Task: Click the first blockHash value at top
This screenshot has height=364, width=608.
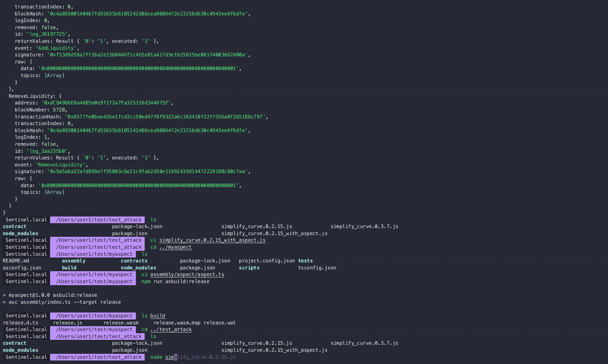Action: (149, 14)
